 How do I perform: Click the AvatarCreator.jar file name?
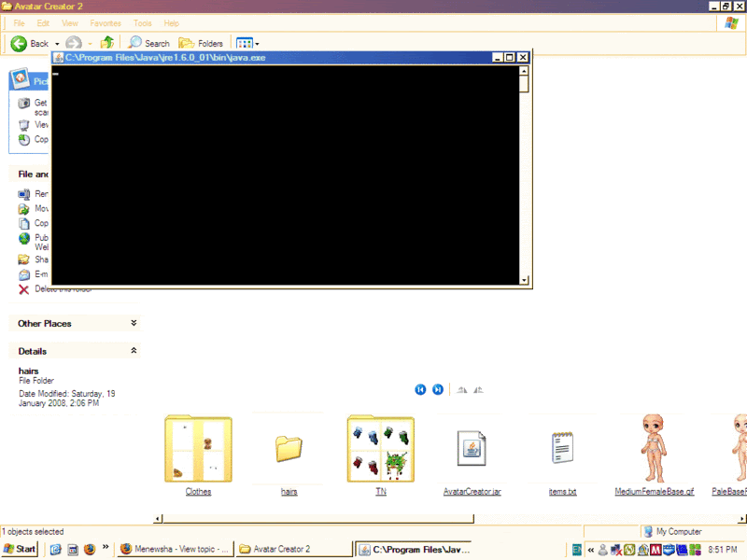pyautogui.click(x=472, y=492)
